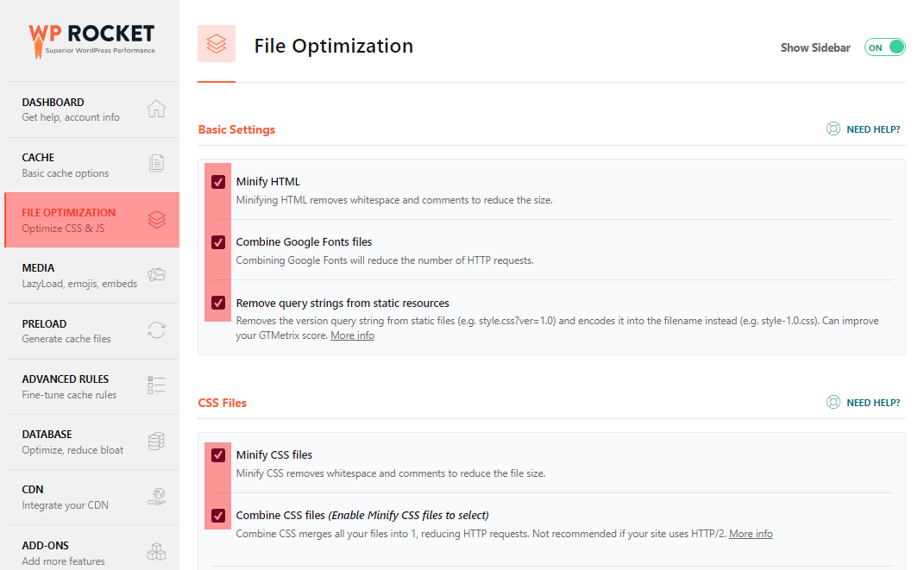Click the Combine Google Fonts files label
Viewport: 924px width, 570px height.
(304, 242)
